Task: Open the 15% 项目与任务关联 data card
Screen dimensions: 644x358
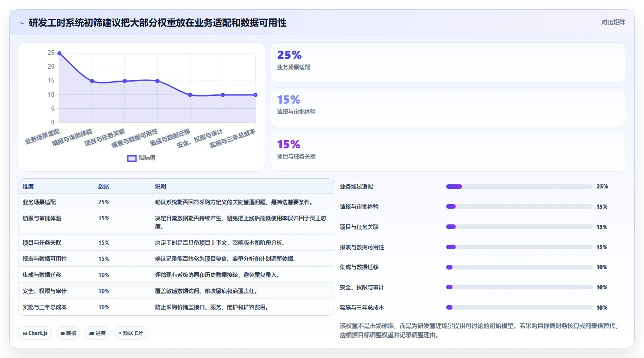Action: [x=448, y=152]
